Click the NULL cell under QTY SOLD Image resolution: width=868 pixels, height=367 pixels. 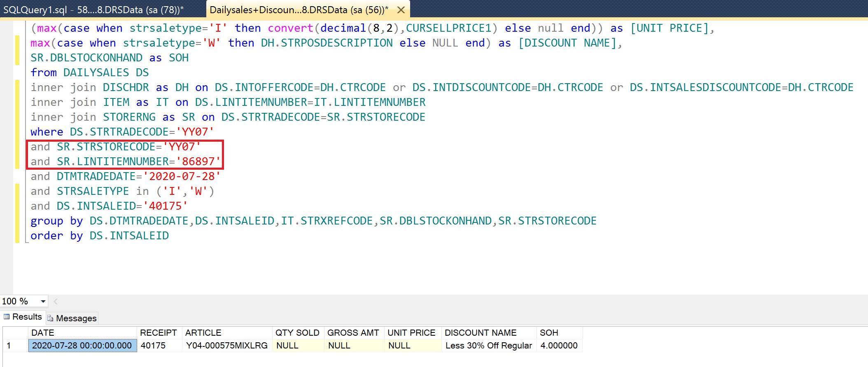[x=298, y=346]
